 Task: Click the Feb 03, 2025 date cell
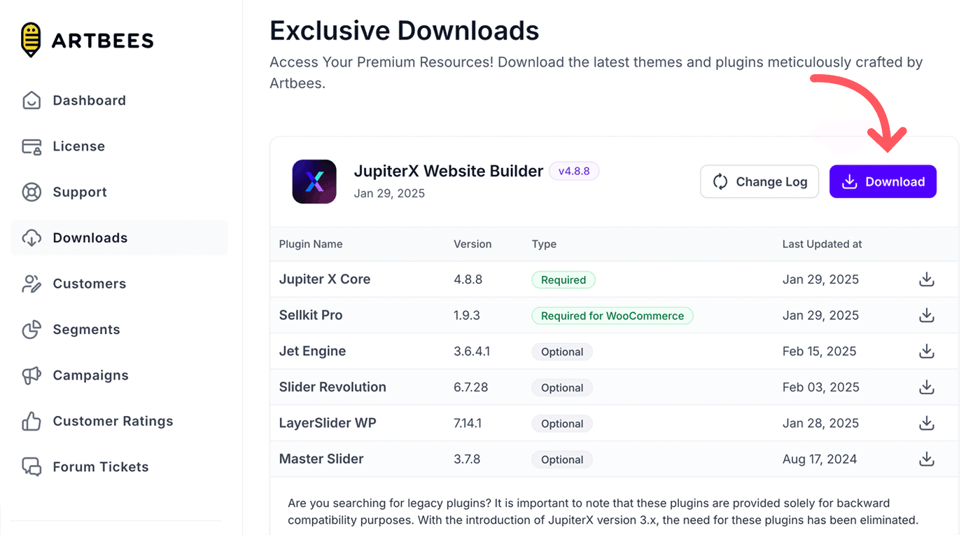821,387
